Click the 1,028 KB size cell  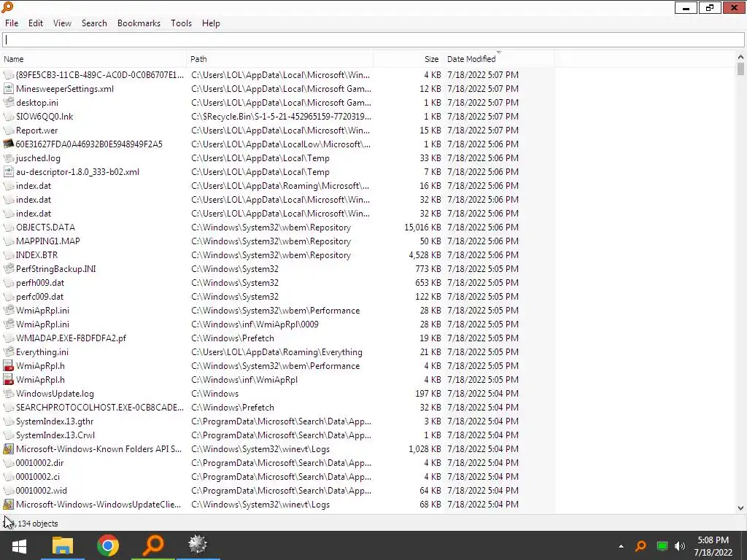pos(425,449)
